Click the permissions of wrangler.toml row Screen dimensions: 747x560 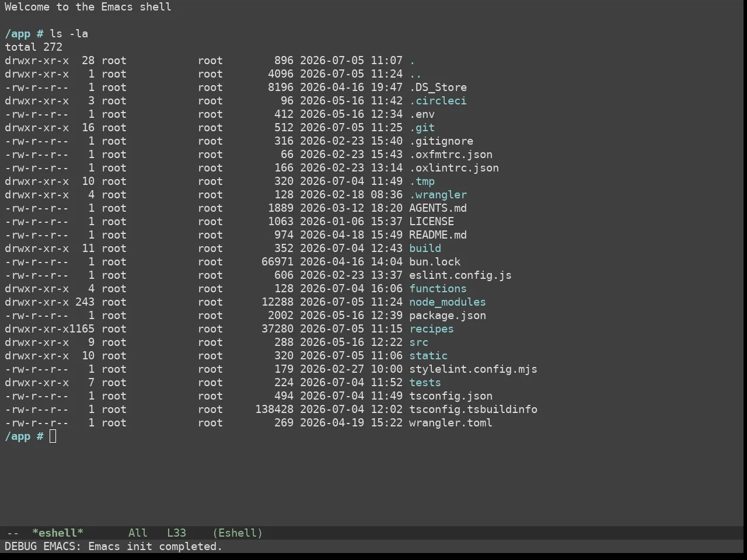coord(37,423)
